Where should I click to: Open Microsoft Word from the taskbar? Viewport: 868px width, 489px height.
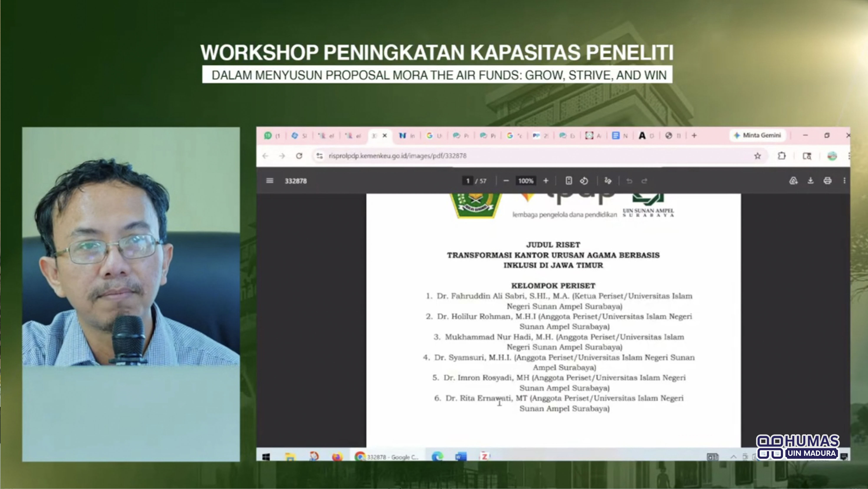461,457
